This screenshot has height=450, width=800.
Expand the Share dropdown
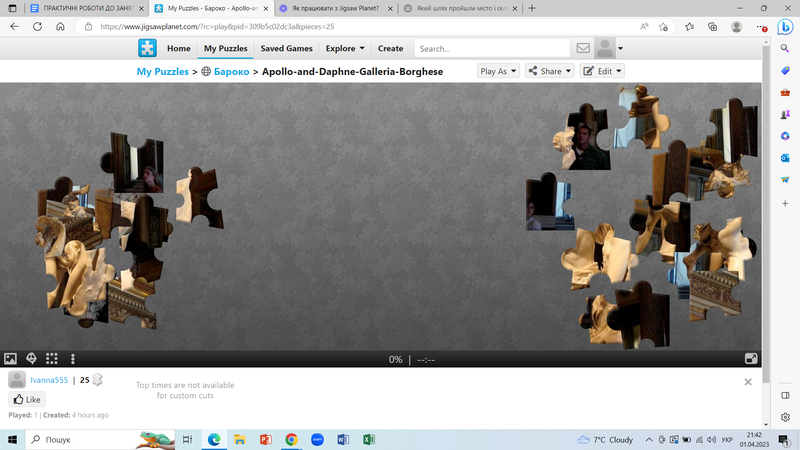click(550, 71)
